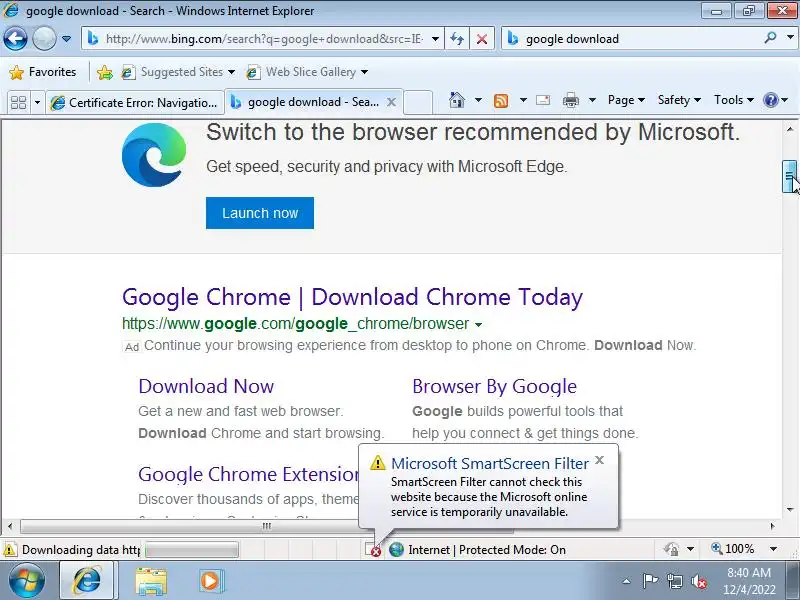
Task: Open Windows Explorer folder taskbar icon
Action: (x=151, y=581)
